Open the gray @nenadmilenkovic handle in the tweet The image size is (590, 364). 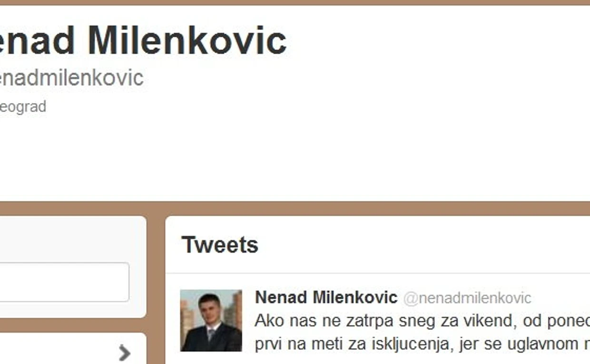pos(467,298)
